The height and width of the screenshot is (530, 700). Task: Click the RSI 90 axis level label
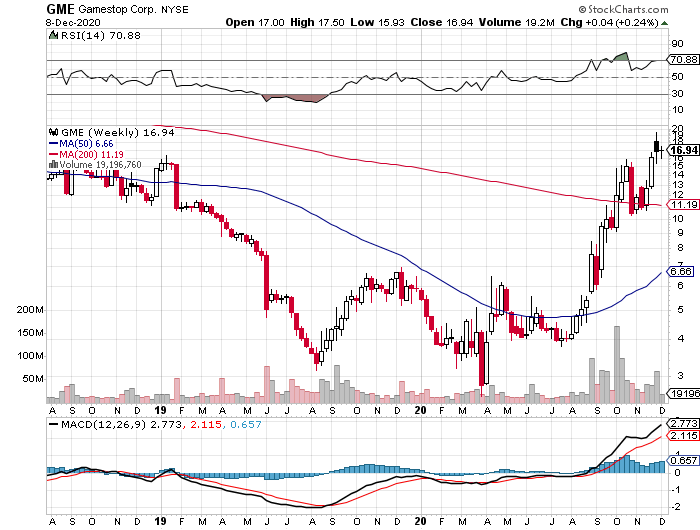(x=677, y=44)
